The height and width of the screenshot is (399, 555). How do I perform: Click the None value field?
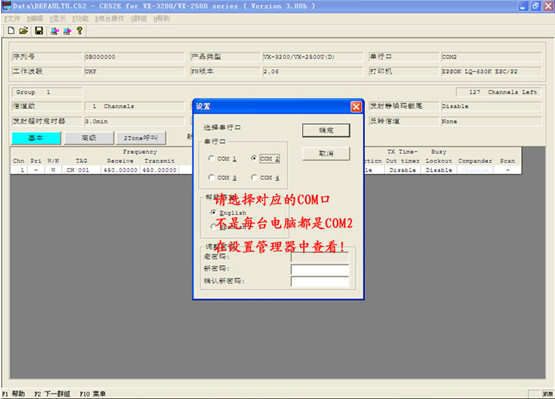point(491,121)
